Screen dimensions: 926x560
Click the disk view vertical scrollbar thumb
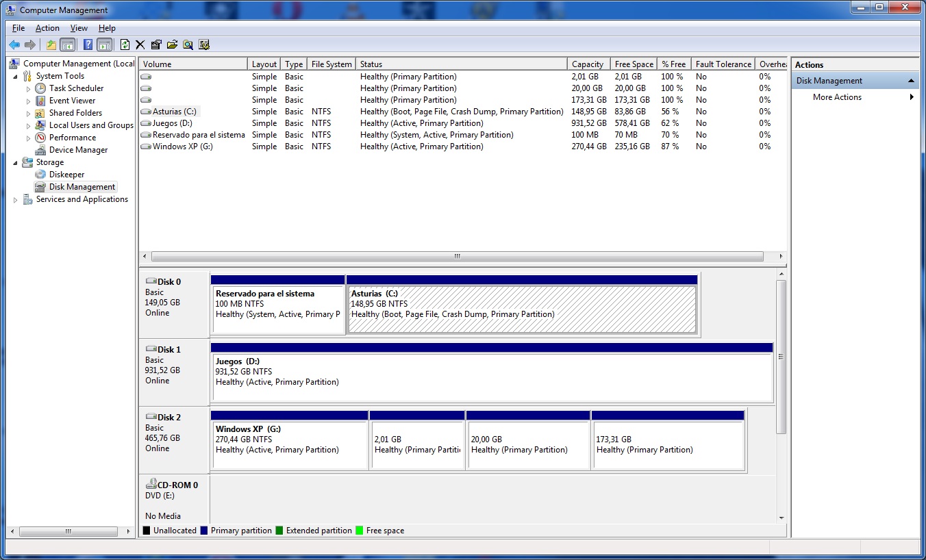click(x=781, y=356)
